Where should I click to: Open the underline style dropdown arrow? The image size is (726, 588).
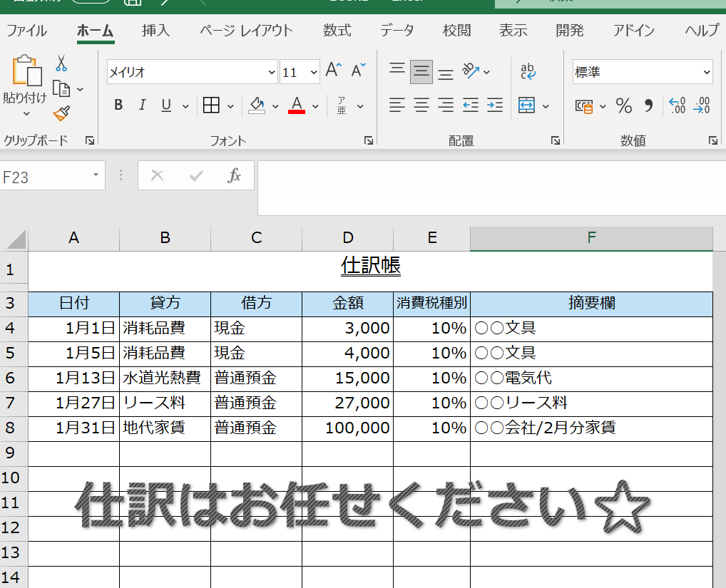pyautogui.click(x=185, y=106)
